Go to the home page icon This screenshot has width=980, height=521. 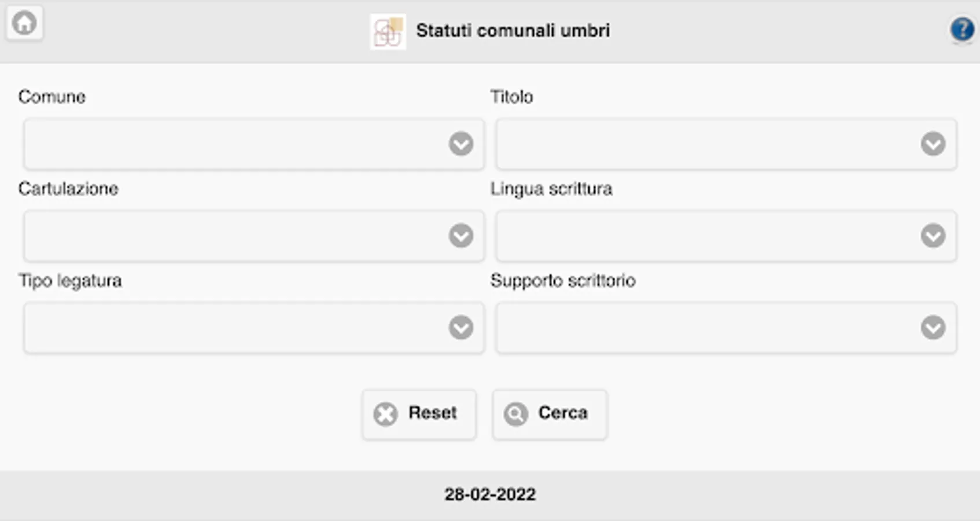point(24,24)
